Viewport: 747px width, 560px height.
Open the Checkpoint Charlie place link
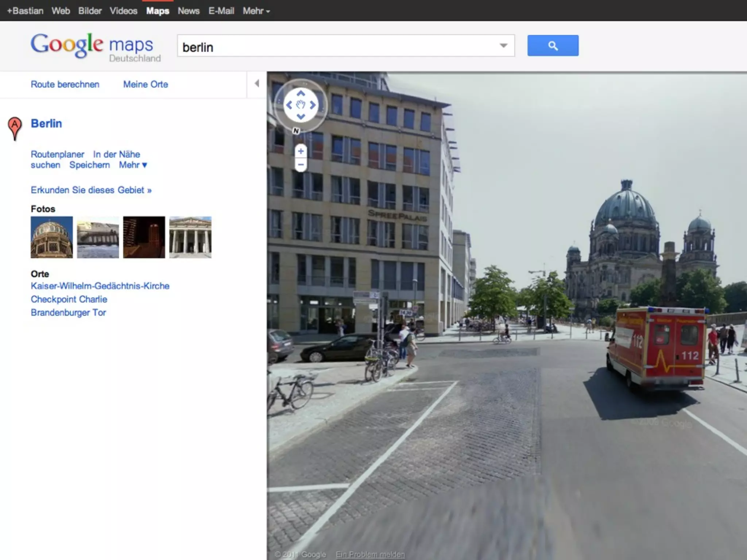69,299
